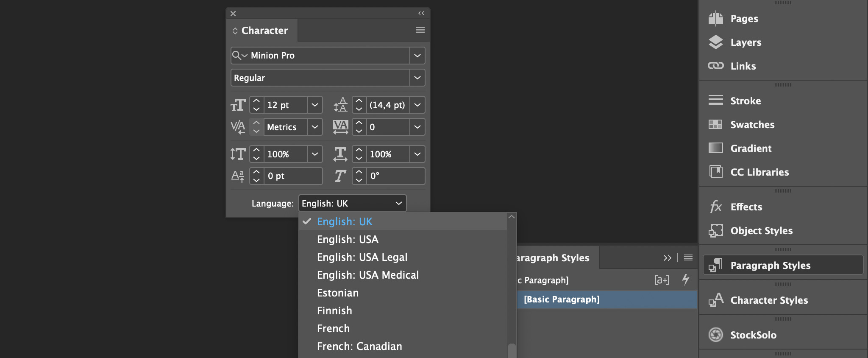Open the StockSolo panel icon

(716, 335)
